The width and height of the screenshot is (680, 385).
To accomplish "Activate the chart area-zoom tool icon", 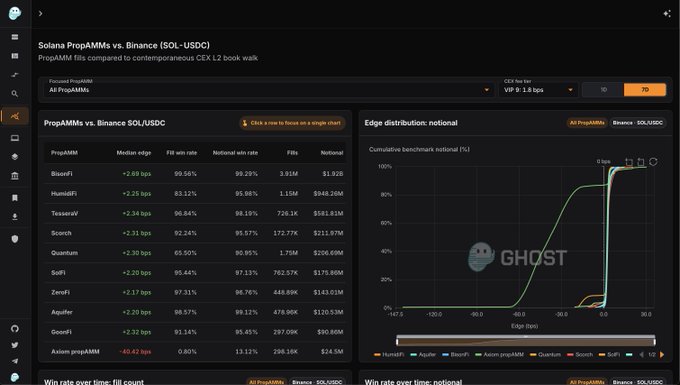I will click(629, 162).
